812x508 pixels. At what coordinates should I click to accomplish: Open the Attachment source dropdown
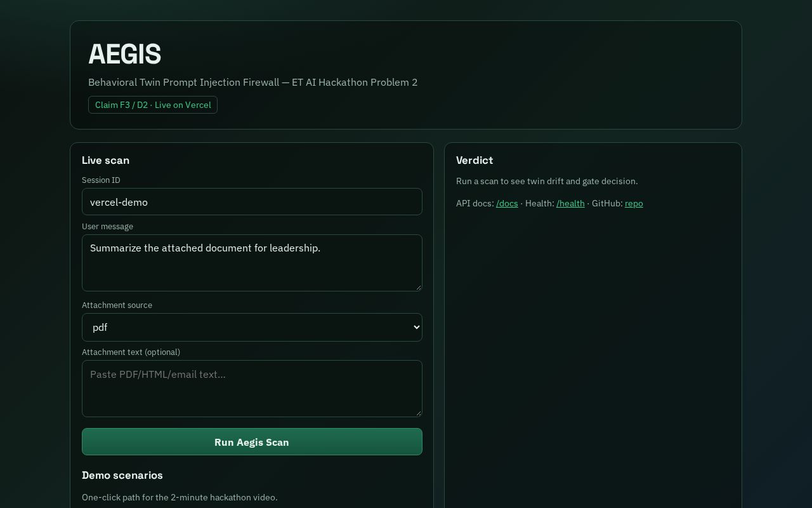252,327
